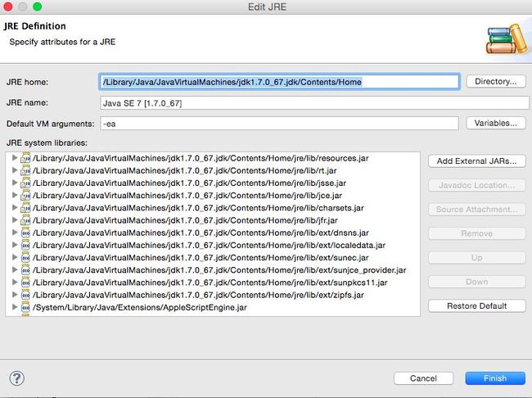Click the Restore Default button
The image size is (532, 398).
[476, 306]
